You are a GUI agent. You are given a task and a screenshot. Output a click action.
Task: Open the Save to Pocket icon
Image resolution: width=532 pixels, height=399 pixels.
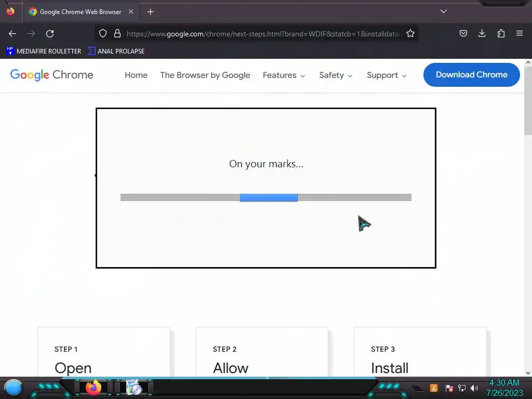click(x=463, y=33)
